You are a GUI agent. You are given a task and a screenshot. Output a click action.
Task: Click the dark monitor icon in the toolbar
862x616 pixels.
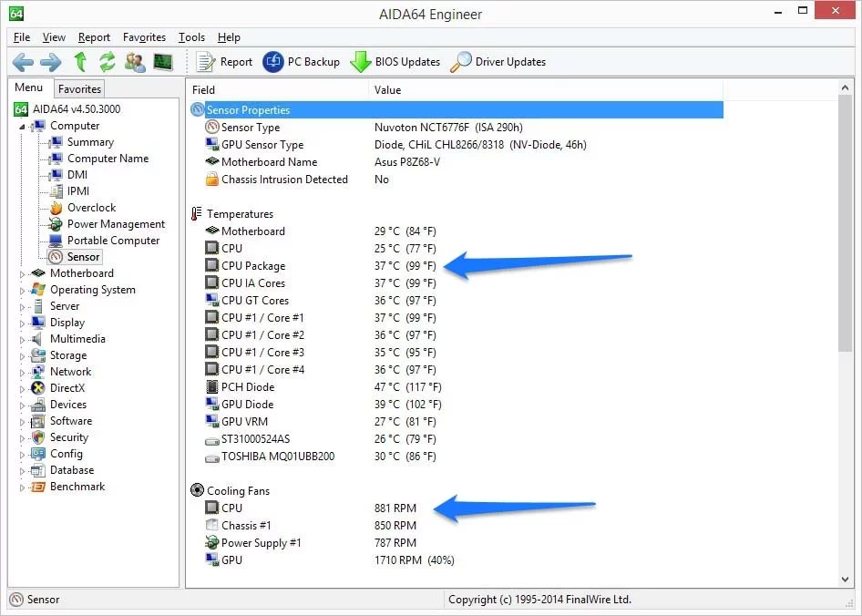pyautogui.click(x=165, y=61)
